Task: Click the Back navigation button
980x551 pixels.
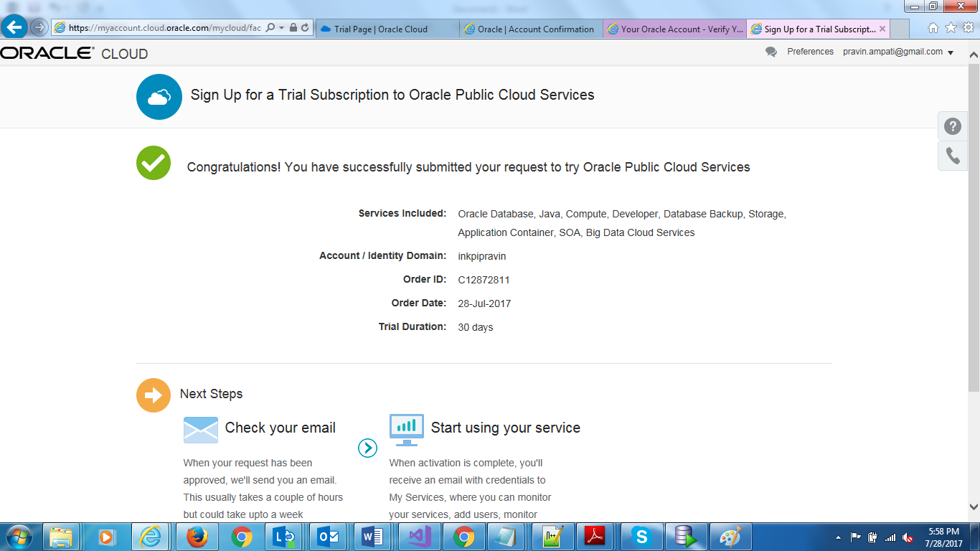Action: 14,27
